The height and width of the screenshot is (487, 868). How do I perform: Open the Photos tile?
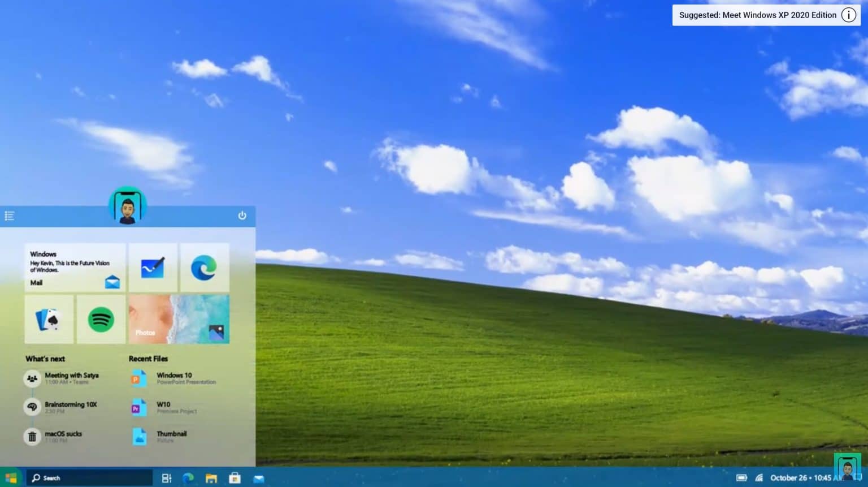(x=179, y=319)
